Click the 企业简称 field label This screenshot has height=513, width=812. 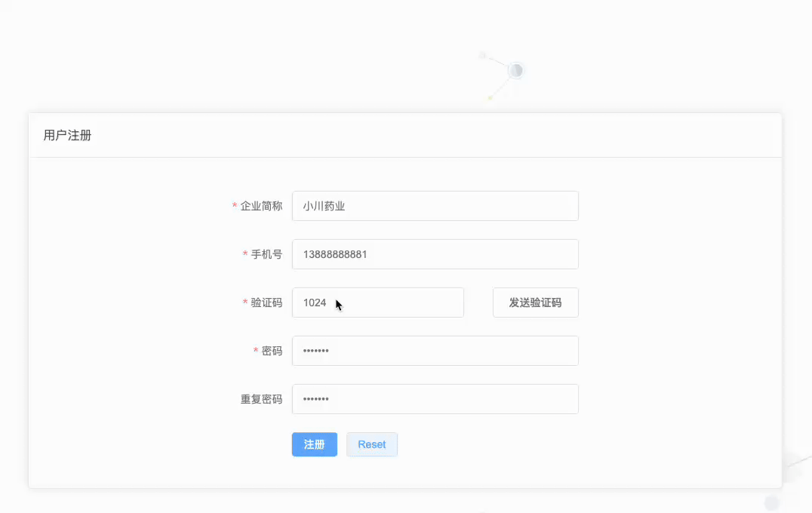[x=261, y=206]
